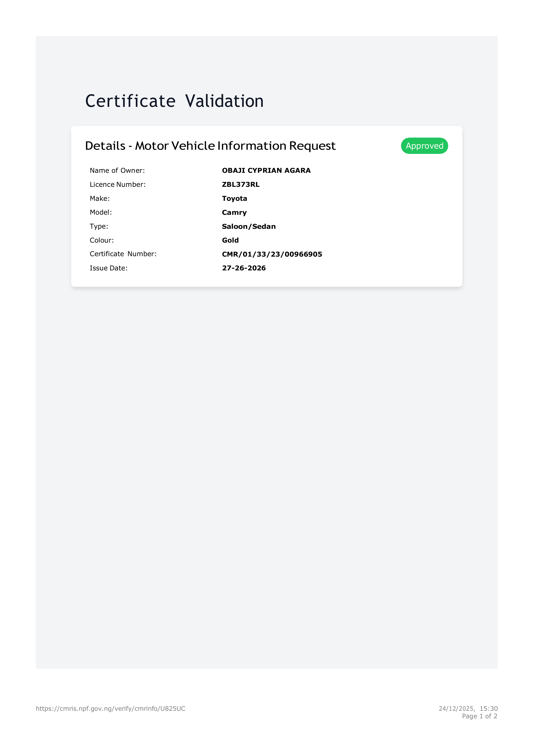
Task: Click the Make field label
Action: click(x=100, y=199)
